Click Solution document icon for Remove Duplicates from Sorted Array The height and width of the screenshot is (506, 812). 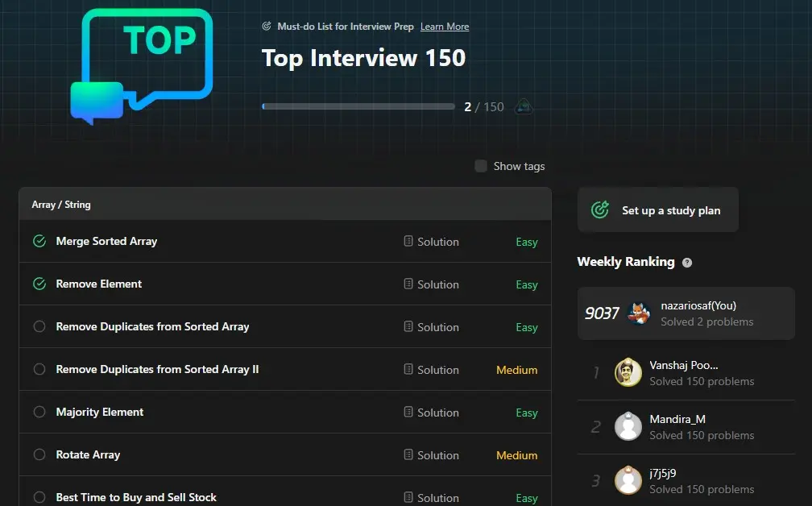click(x=408, y=327)
